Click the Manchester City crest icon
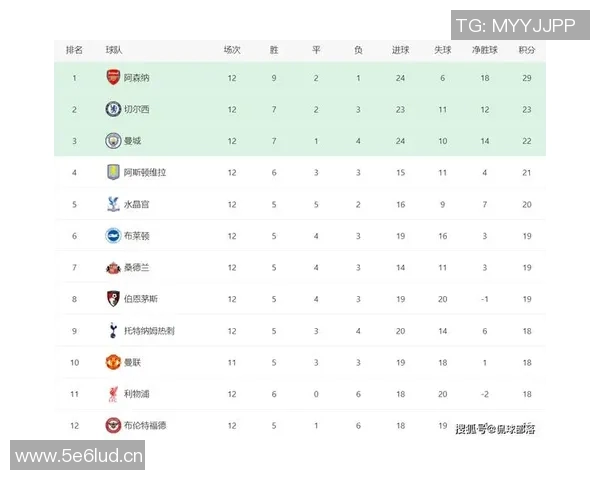The height and width of the screenshot is (480, 600). click(x=113, y=141)
